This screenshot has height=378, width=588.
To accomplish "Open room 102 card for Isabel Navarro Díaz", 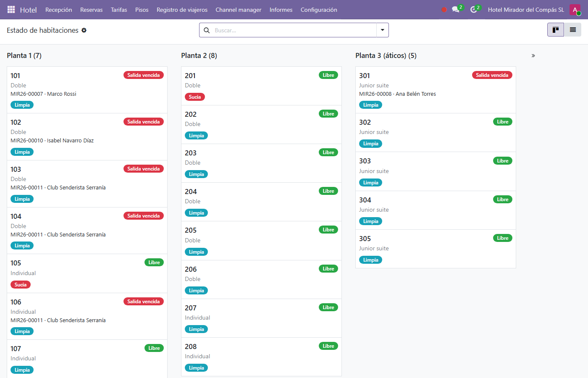I will (x=87, y=137).
